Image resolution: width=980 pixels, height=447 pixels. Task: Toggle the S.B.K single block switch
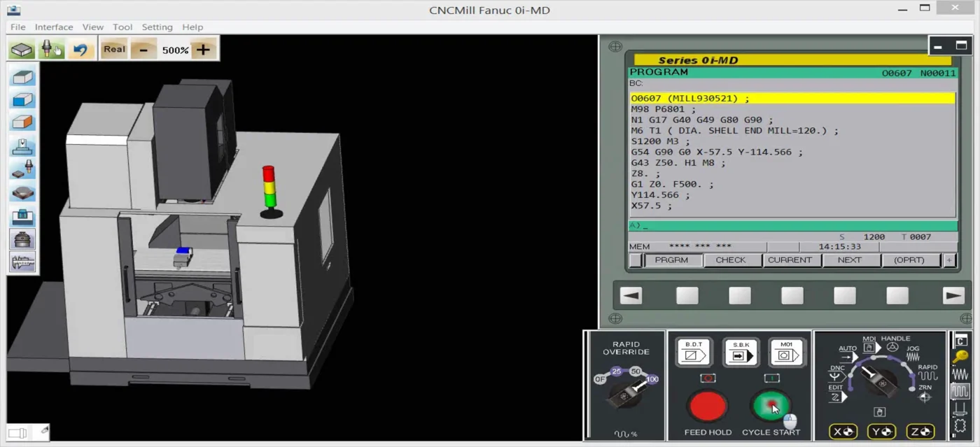[x=741, y=352]
